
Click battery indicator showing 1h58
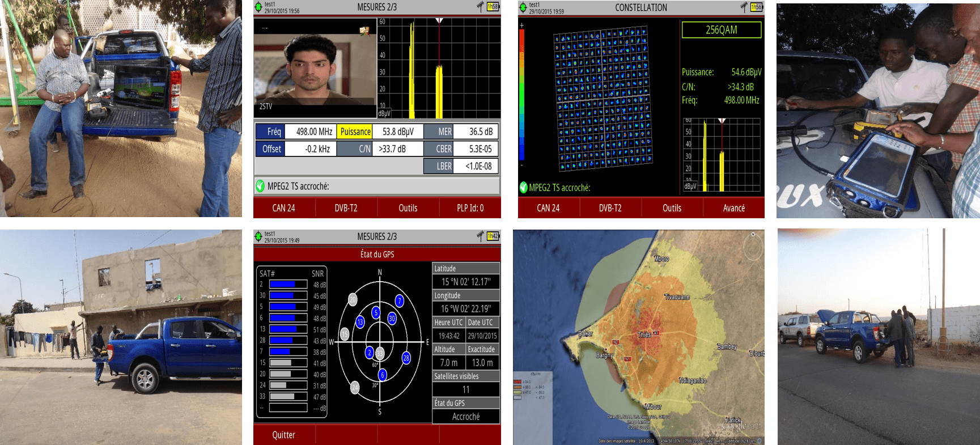(493, 7)
